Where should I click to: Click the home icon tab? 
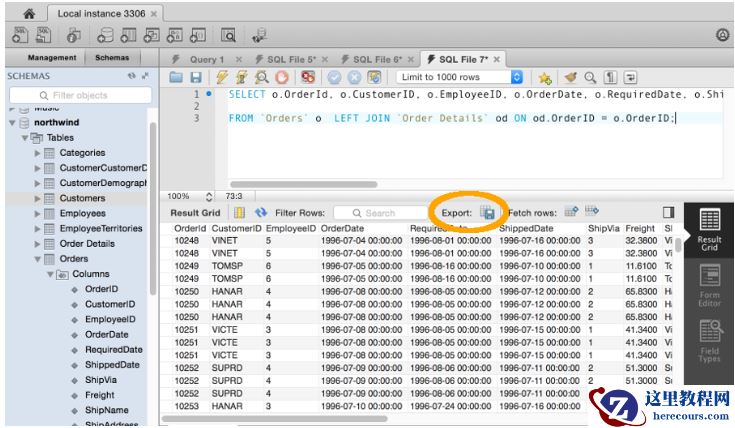pyautogui.click(x=27, y=13)
